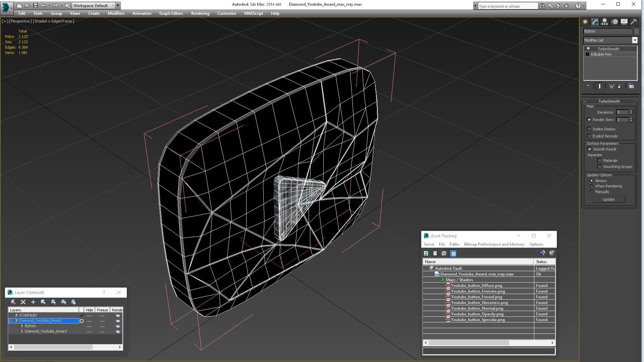The image size is (644, 362).
Task: Toggle TurboSmooth modifier lightbulb on/off
Action: click(588, 49)
